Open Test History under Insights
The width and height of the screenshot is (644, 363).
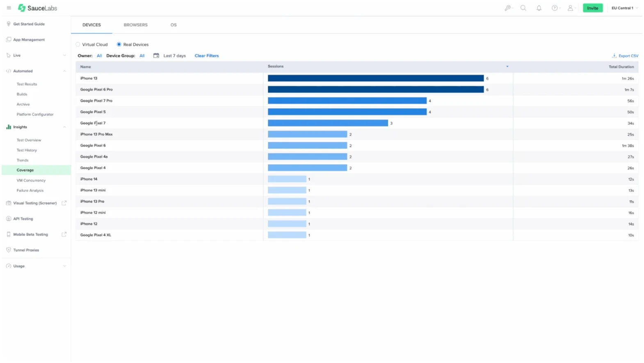[27, 150]
